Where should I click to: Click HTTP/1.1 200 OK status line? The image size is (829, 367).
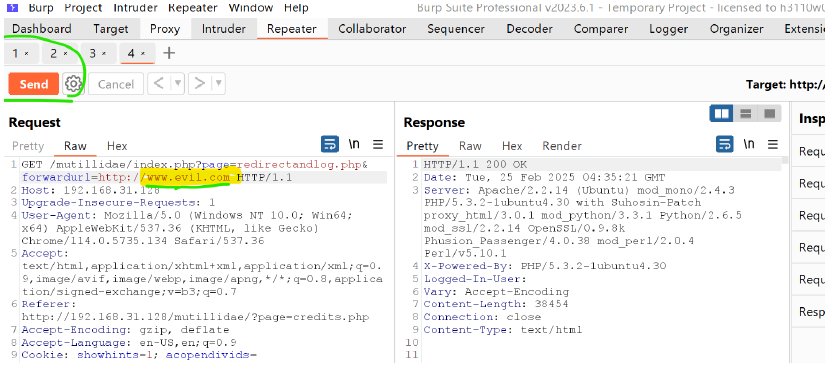tap(475, 164)
